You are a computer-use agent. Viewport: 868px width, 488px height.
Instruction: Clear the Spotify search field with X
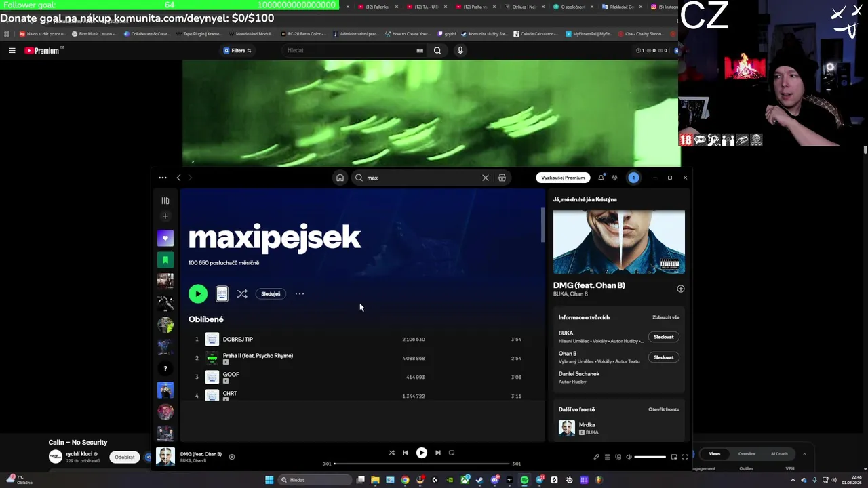point(486,178)
